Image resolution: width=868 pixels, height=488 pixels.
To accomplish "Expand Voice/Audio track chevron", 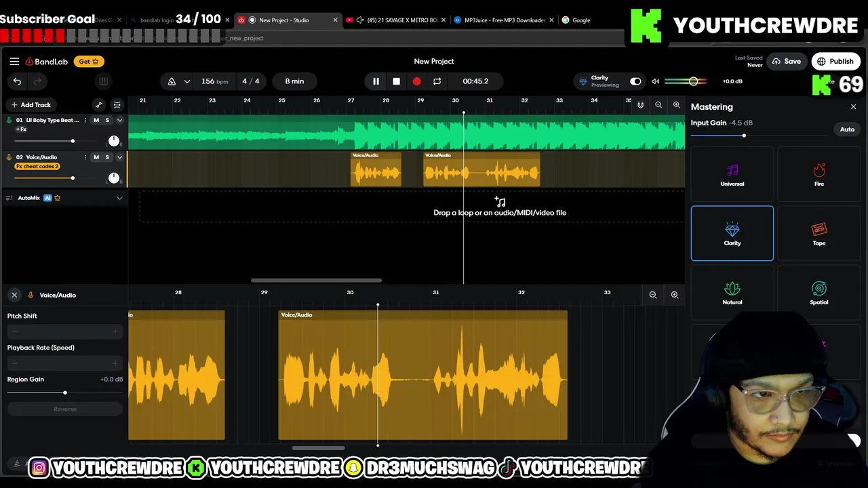I will [x=119, y=157].
